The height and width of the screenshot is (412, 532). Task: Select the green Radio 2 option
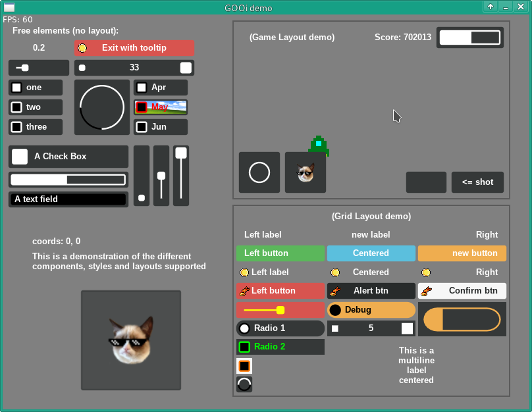tap(280, 347)
